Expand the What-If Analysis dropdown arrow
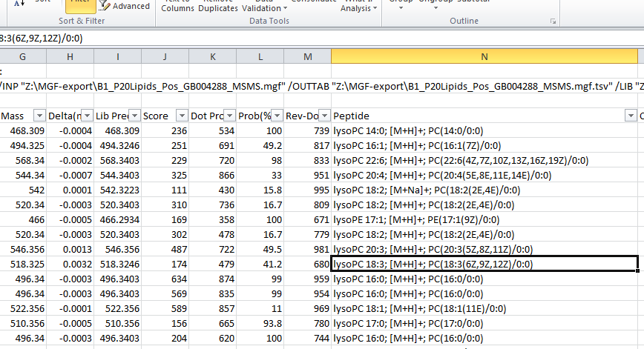The height and width of the screenshot is (349, 644). [375, 9]
